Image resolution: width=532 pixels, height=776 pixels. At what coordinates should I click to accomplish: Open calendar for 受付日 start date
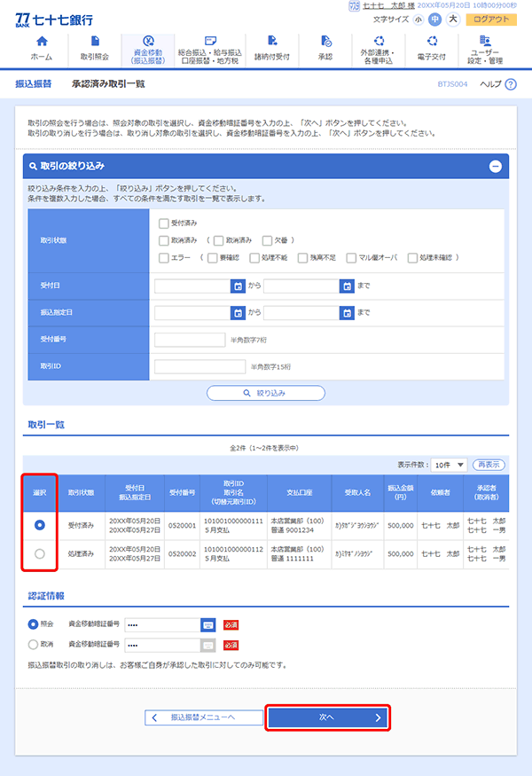tap(238, 286)
